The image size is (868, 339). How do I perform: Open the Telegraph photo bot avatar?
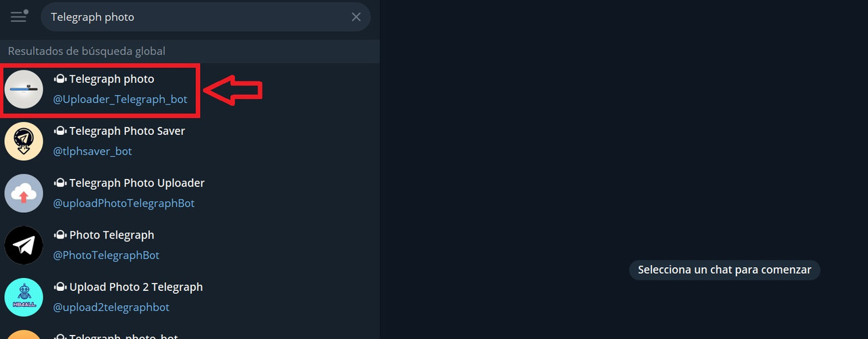(x=24, y=89)
